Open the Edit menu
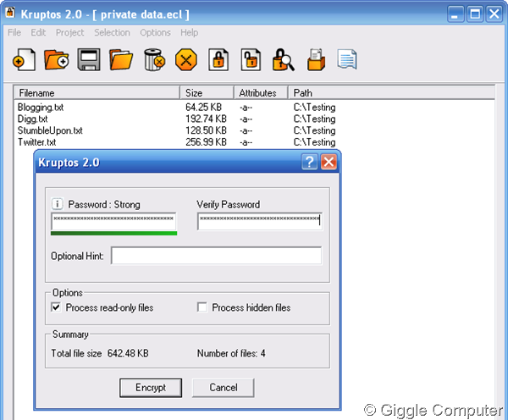 tap(38, 32)
